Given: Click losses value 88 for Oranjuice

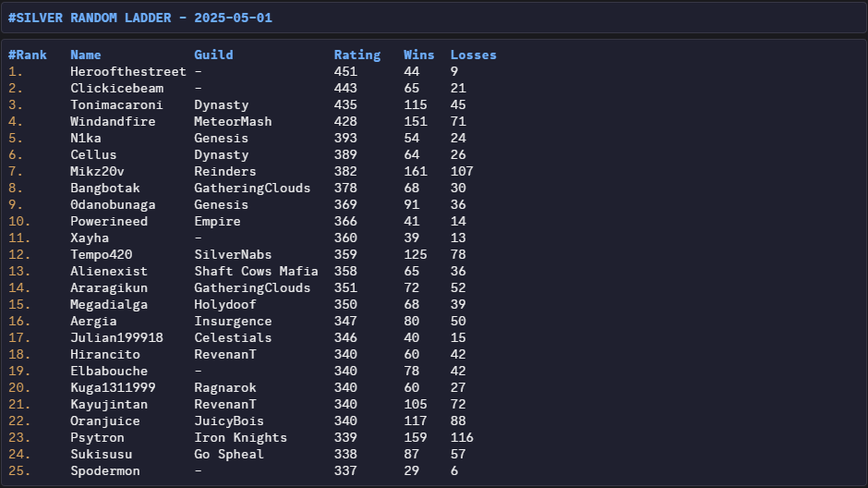Looking at the screenshot, I should point(458,421).
